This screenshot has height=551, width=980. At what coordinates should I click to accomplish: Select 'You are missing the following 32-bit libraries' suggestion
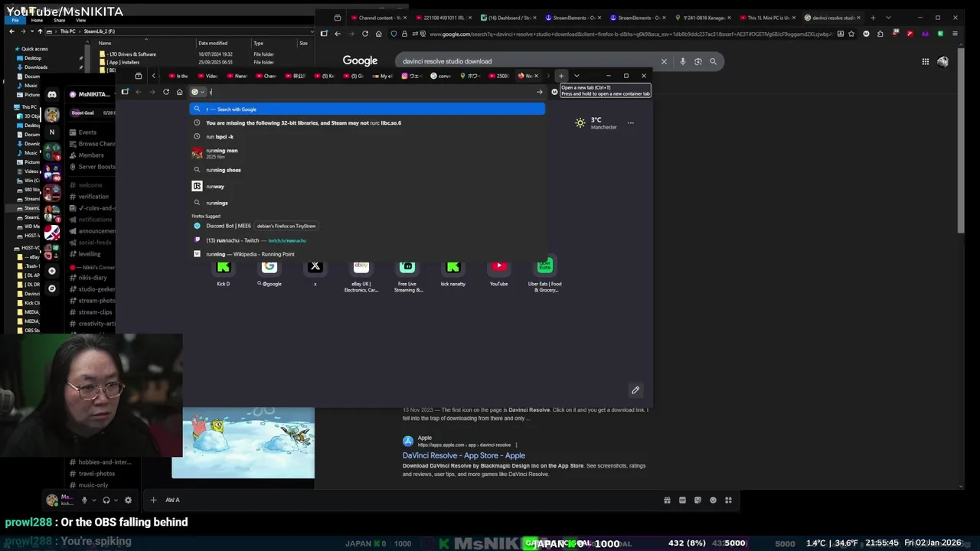pos(367,122)
